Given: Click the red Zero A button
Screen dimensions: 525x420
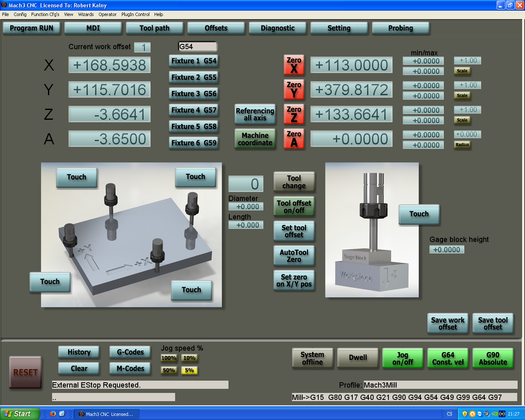Looking at the screenshot, I should click(294, 139).
